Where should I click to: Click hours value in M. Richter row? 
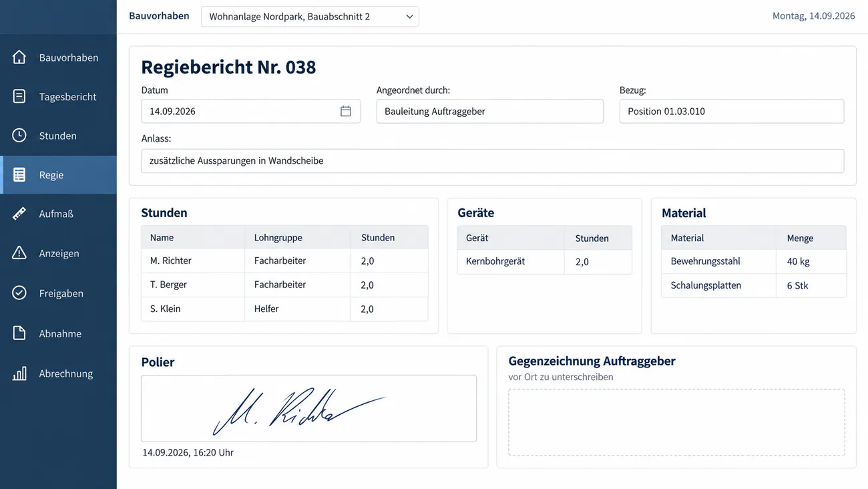(389, 261)
